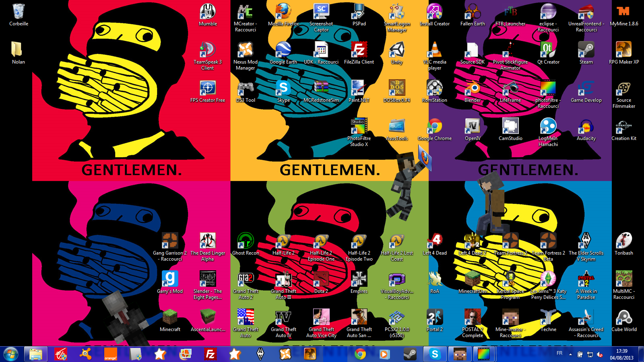644x362 pixels.
Task: Open the Corbeille recycle bin
Action: [19, 13]
